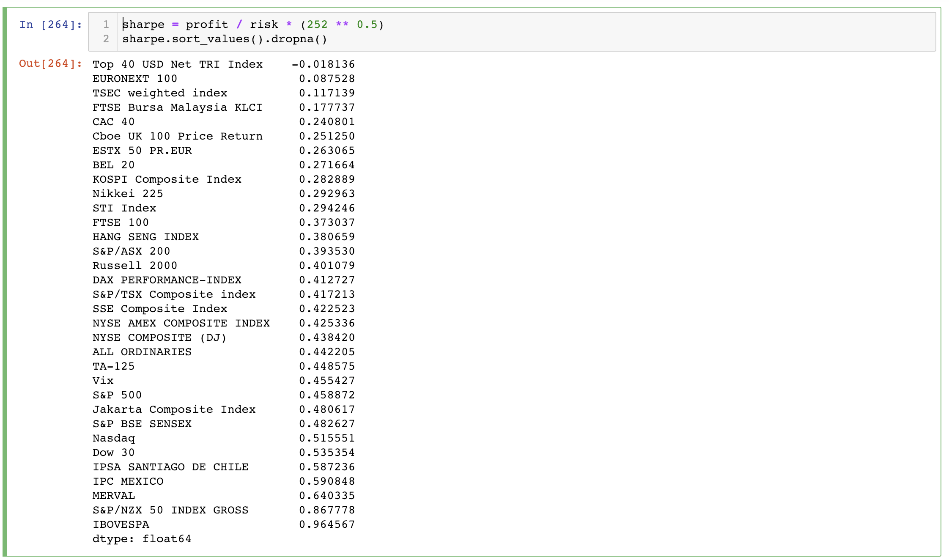The width and height of the screenshot is (949, 560).
Task: Click the FTSE 100 row label
Action: (x=121, y=222)
